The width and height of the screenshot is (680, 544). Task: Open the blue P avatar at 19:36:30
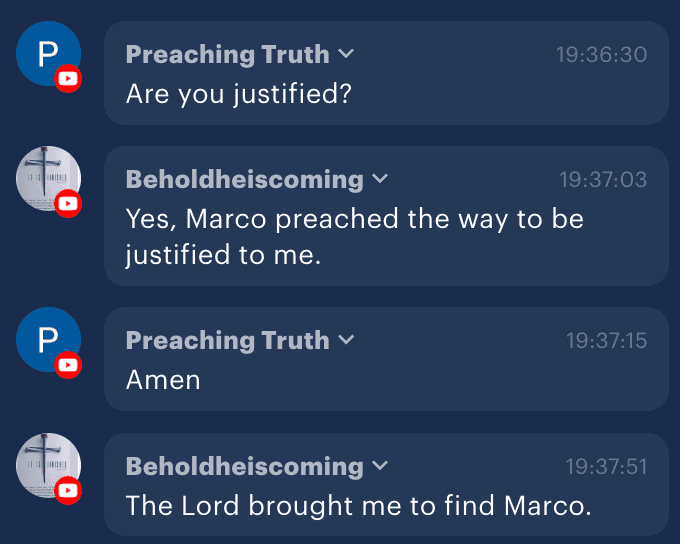49,53
